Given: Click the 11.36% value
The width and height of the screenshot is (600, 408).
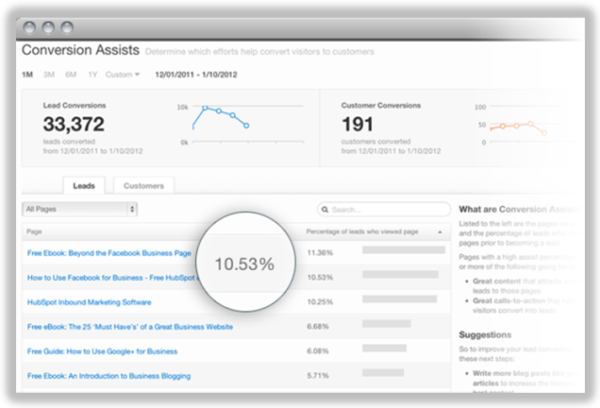Looking at the screenshot, I should pyautogui.click(x=320, y=253).
